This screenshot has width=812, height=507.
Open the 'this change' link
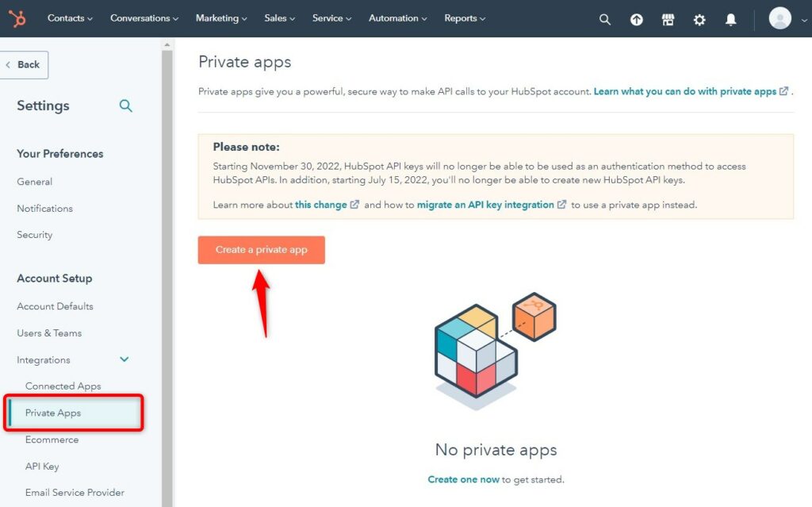(x=321, y=205)
